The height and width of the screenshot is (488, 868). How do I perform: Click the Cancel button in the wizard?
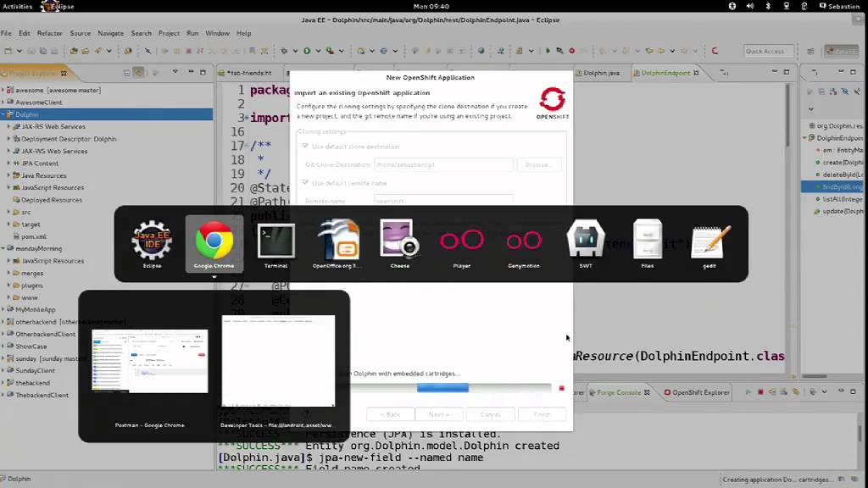491,414
